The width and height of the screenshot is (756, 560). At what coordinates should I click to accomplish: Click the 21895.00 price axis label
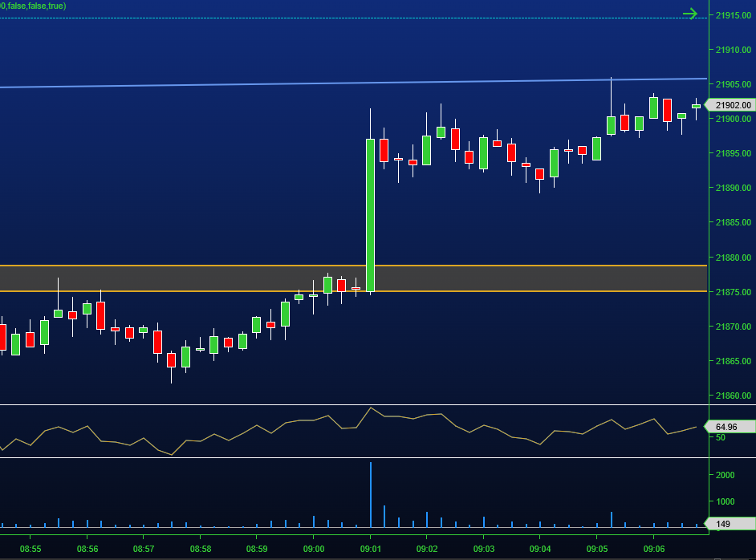734,153
